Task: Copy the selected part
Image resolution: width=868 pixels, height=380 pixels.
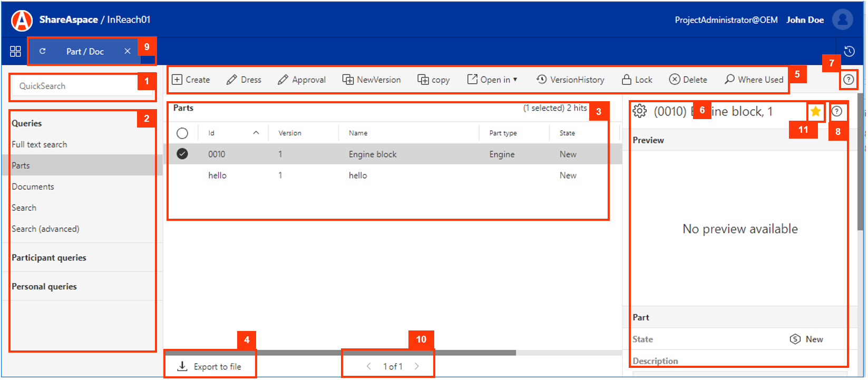Action: [434, 80]
